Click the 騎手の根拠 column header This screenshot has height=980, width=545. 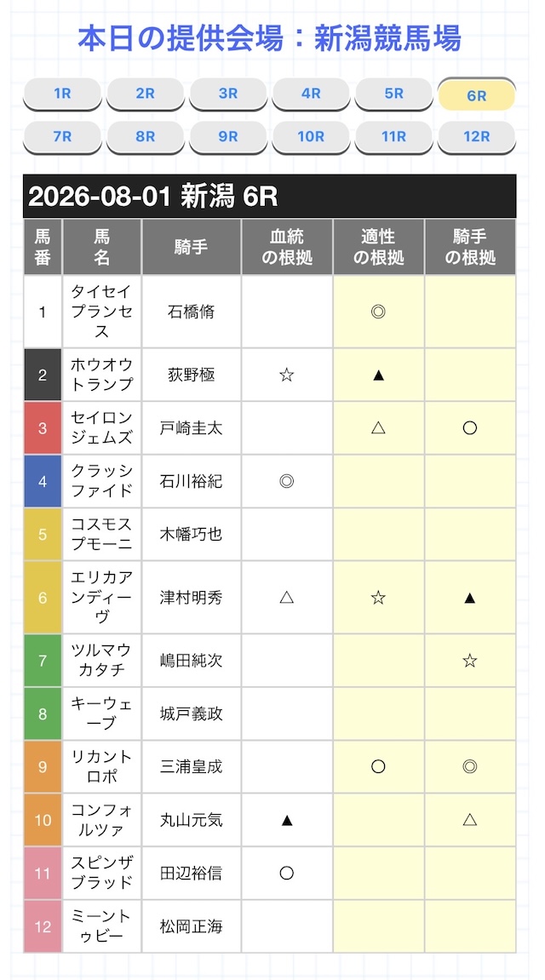coord(470,247)
